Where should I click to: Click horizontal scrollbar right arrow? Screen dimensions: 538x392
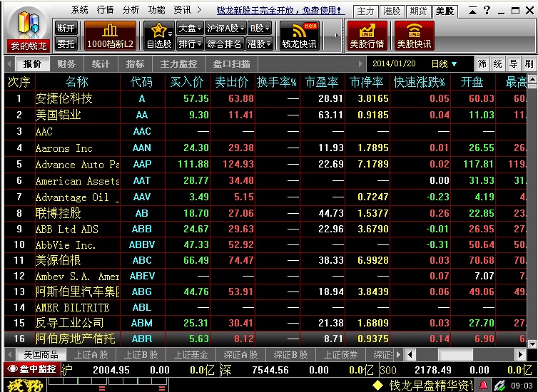tap(521, 355)
